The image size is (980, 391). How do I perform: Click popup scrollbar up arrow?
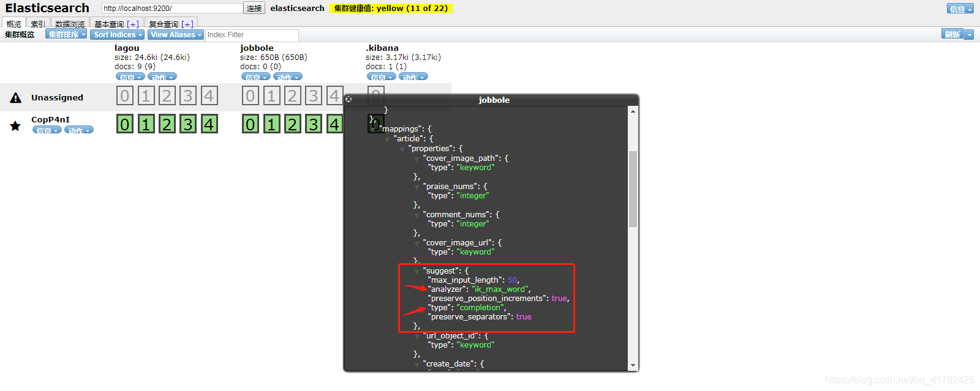(x=633, y=111)
